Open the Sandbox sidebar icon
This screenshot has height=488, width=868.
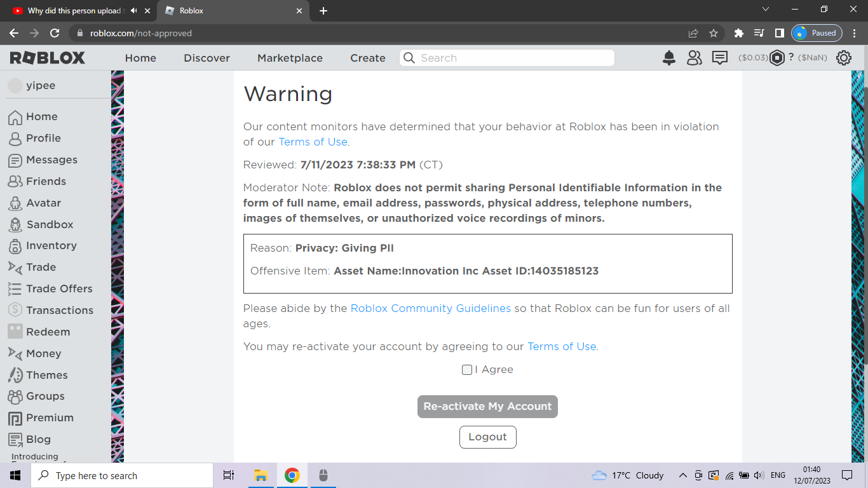click(x=15, y=225)
